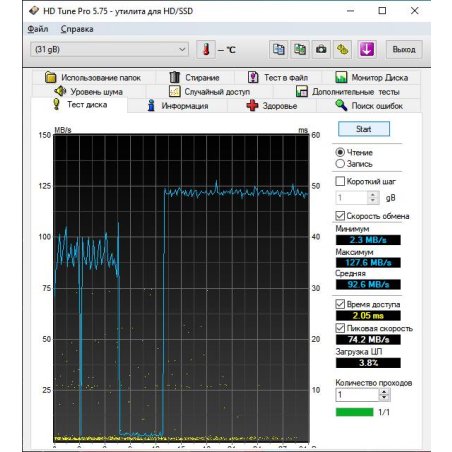The height and width of the screenshot is (452, 452).
Task: Click the maximum value 127.6 MB/s
Action: click(368, 262)
